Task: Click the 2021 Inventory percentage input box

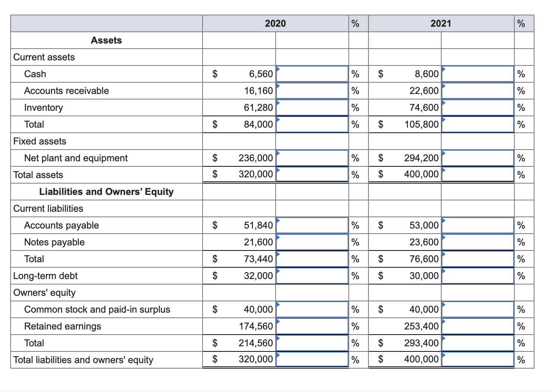Action: 478,108
